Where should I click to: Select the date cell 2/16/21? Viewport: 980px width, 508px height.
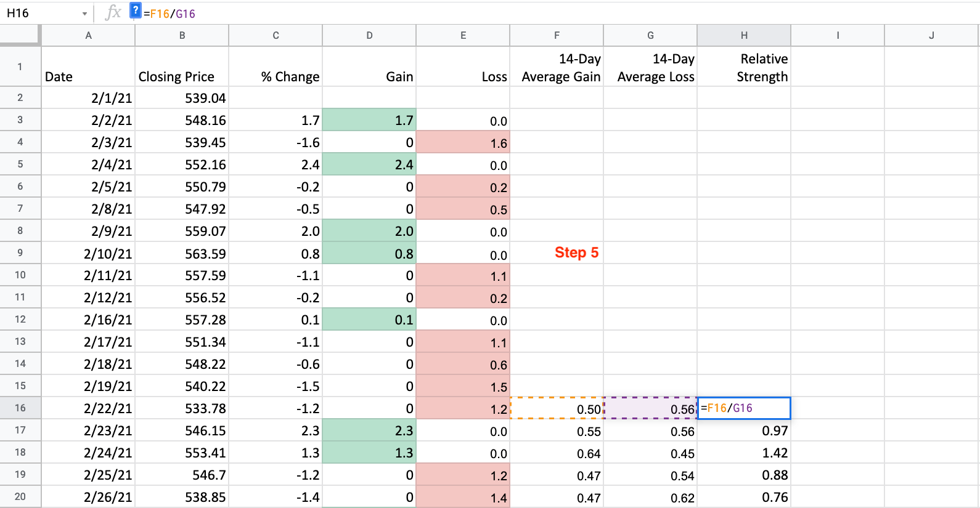click(88, 319)
